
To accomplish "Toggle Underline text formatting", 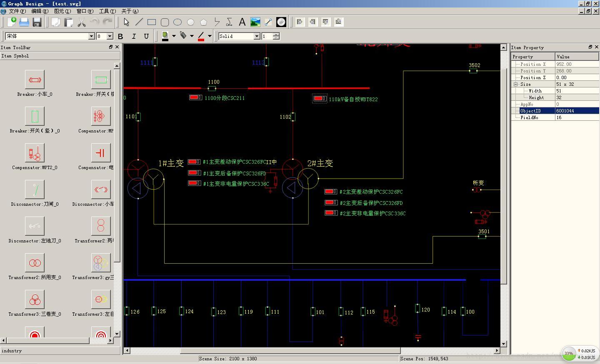I will [x=146, y=36].
